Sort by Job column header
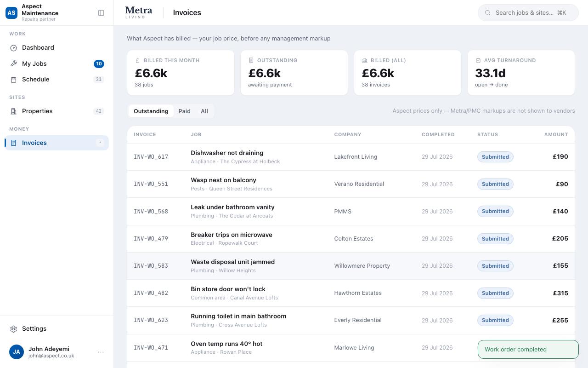This screenshot has width=588, height=368. coord(196,135)
